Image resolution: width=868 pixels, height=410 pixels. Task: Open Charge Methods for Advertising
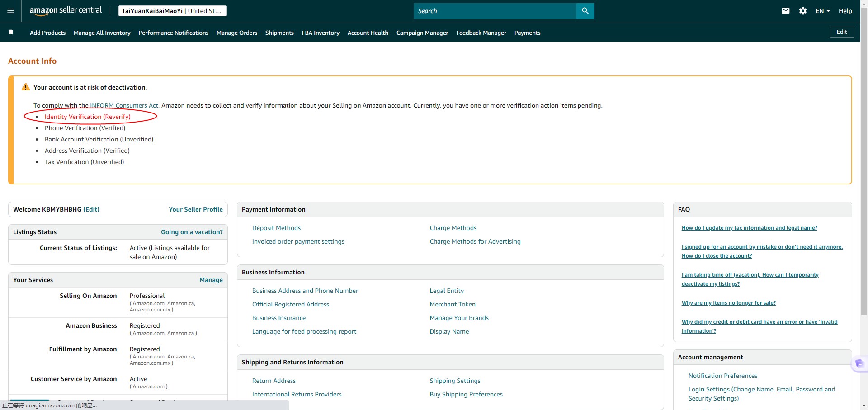click(x=475, y=241)
